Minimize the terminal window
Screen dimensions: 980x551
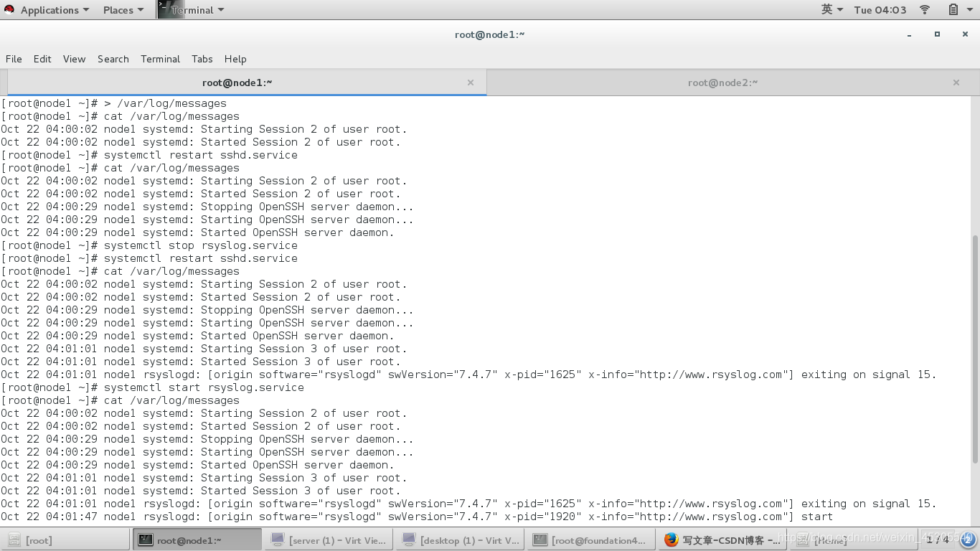click(x=910, y=34)
